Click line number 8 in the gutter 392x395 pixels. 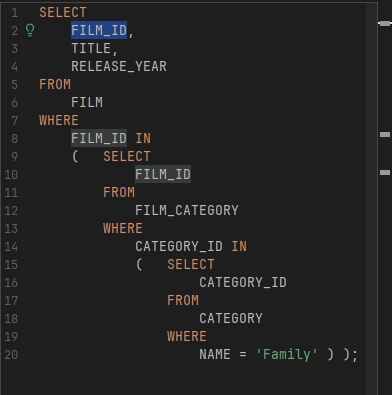coord(14,138)
